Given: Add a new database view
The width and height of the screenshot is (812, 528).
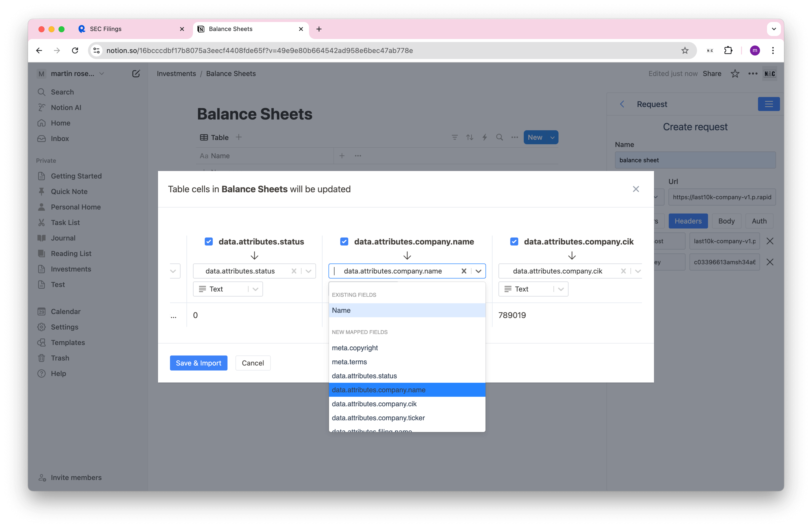Looking at the screenshot, I should (x=239, y=137).
